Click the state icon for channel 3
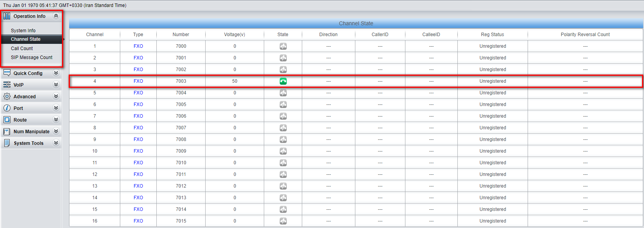The width and height of the screenshot is (644, 228). coord(283,70)
